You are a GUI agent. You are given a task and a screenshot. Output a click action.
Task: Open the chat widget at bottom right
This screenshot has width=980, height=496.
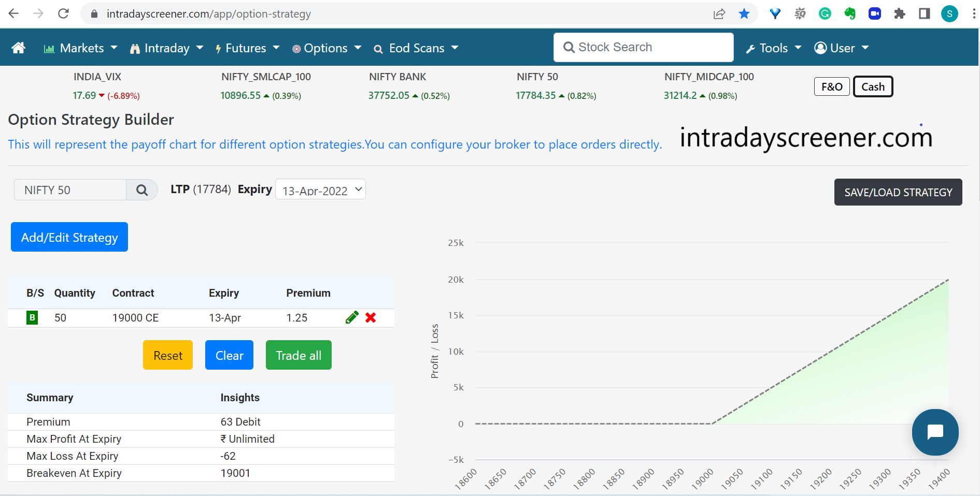point(935,432)
